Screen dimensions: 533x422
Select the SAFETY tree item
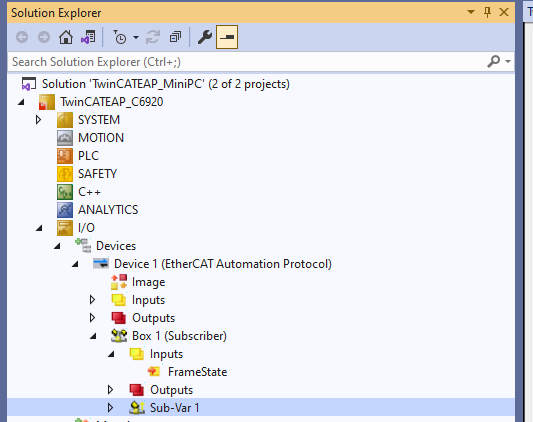point(97,174)
